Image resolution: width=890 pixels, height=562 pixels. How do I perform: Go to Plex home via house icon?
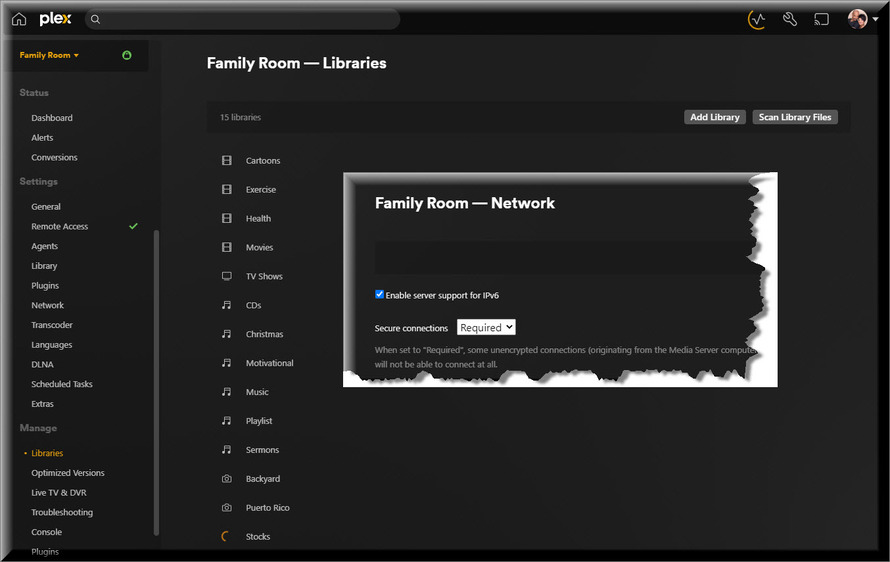pos(19,19)
